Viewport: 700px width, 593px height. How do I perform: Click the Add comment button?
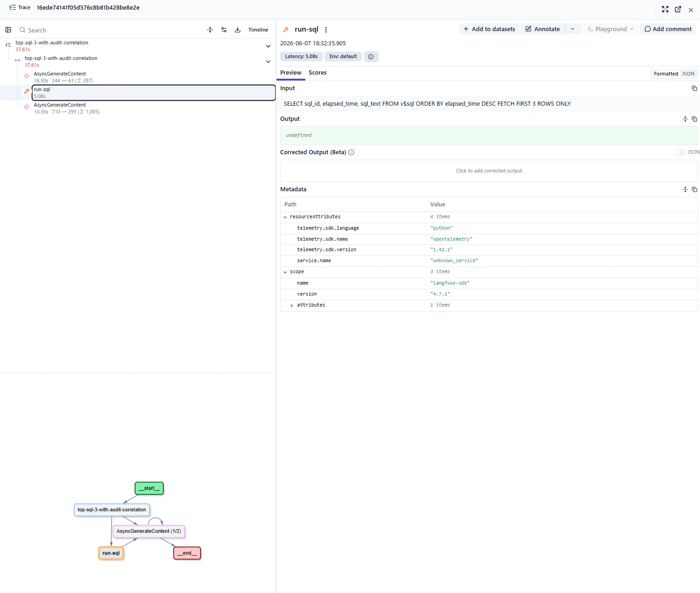point(668,29)
